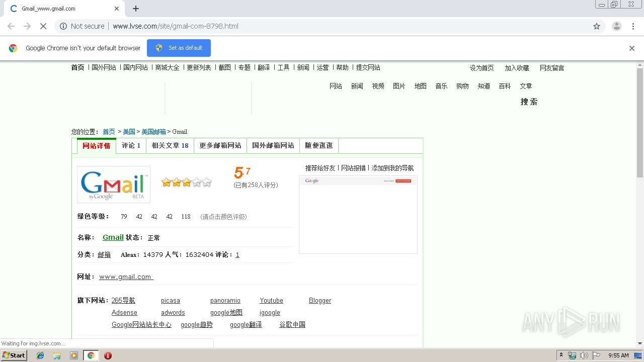This screenshot has height=362, width=644.
Task: Dismiss the default browser notification bar
Action: pyautogui.click(x=632, y=48)
